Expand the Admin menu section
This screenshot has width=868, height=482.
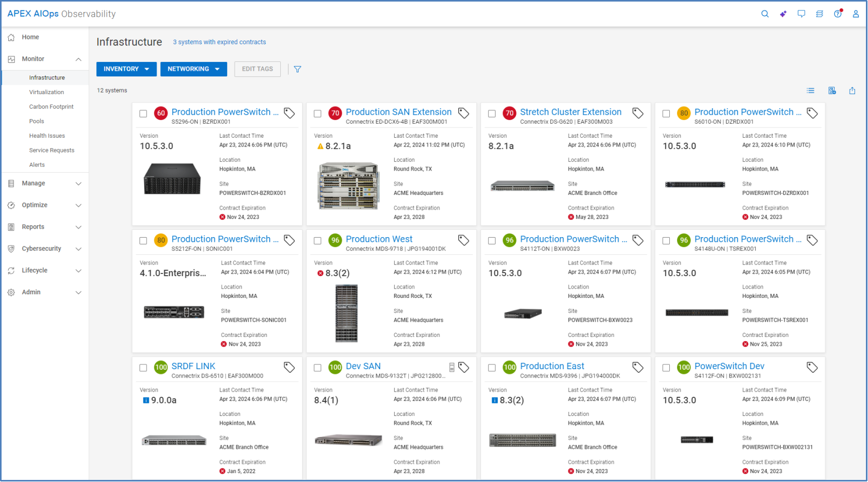point(79,293)
